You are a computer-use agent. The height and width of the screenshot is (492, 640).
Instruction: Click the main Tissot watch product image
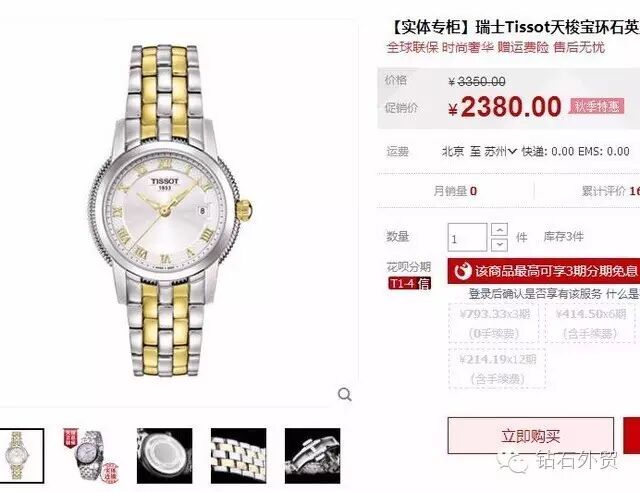coord(171,211)
